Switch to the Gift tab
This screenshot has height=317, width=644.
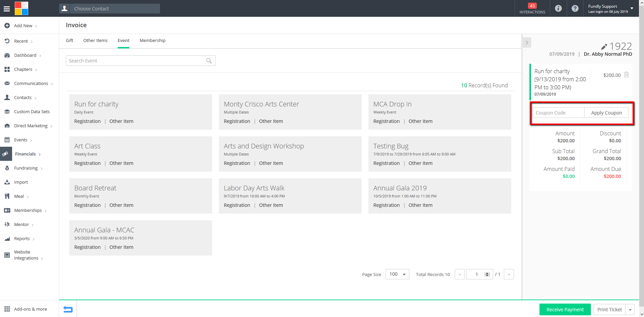pyautogui.click(x=70, y=40)
